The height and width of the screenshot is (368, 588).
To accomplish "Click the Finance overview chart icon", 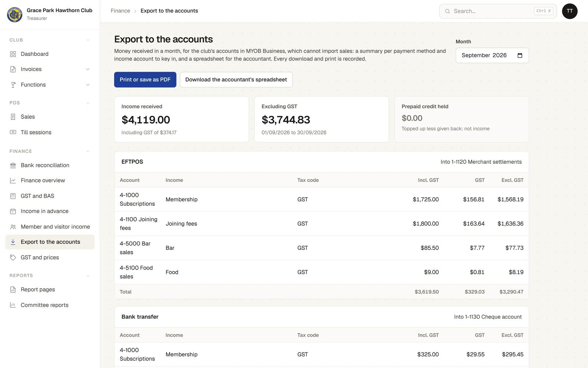I will click(x=13, y=180).
